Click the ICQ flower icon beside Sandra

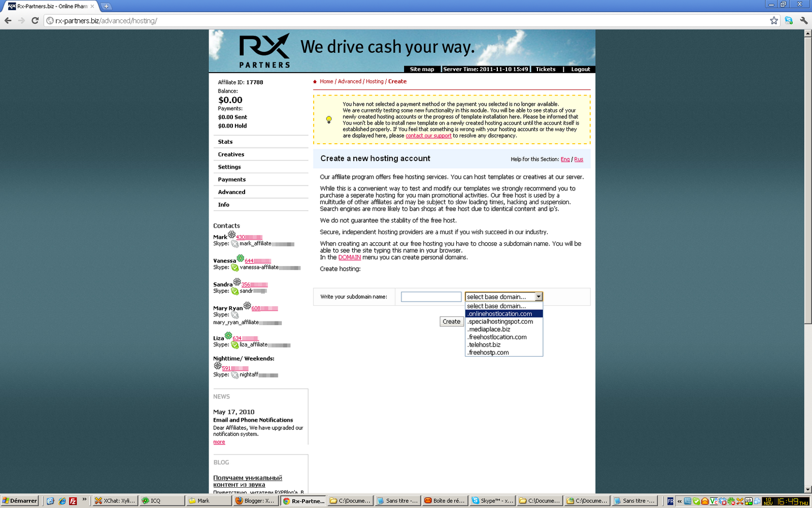(x=237, y=282)
